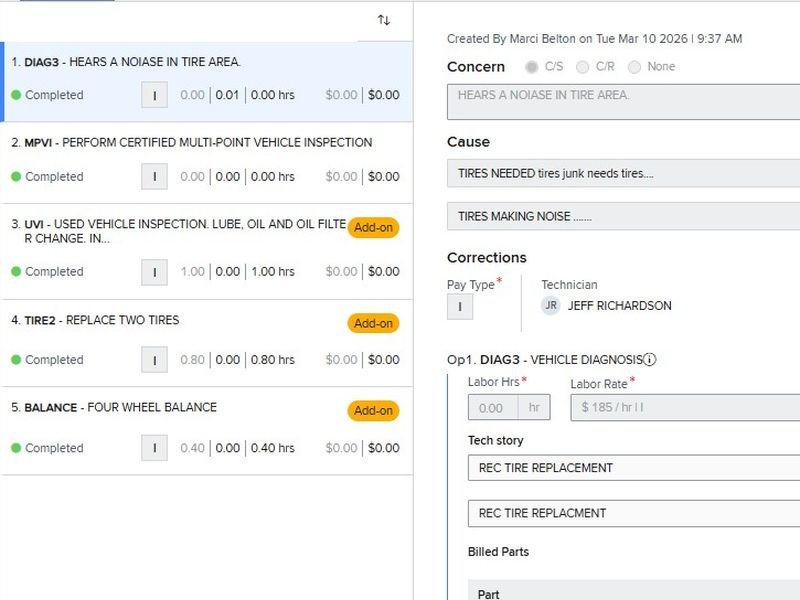
Task: Click the Add-on badge on BALANCE line
Action: coord(373,411)
